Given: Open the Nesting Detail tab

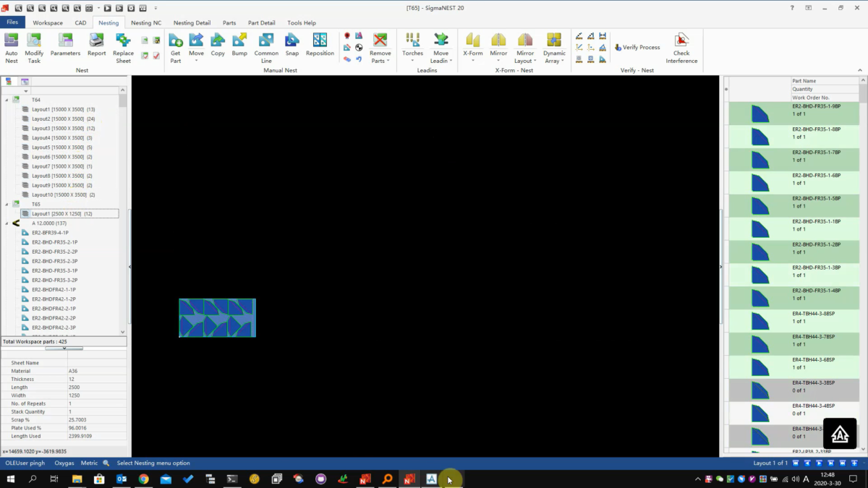Looking at the screenshot, I should click(x=192, y=22).
